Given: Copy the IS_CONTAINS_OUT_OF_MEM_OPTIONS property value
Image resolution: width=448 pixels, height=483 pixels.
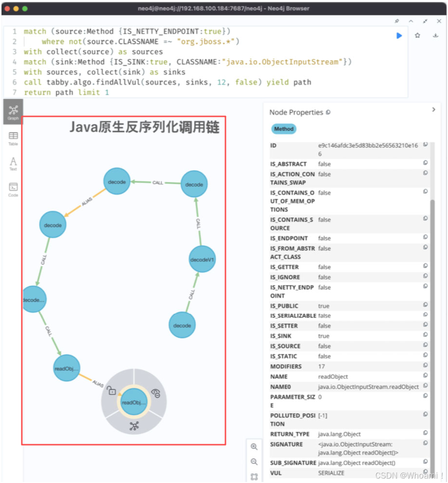Looking at the screenshot, I should (426, 191).
